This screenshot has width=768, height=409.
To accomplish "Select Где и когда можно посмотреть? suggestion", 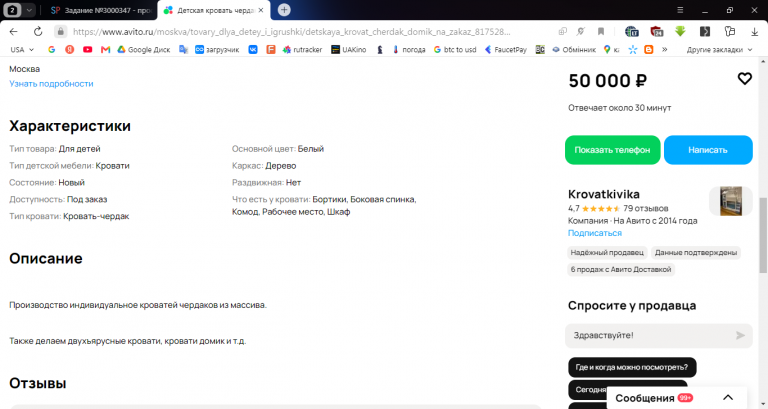I will click(632, 367).
